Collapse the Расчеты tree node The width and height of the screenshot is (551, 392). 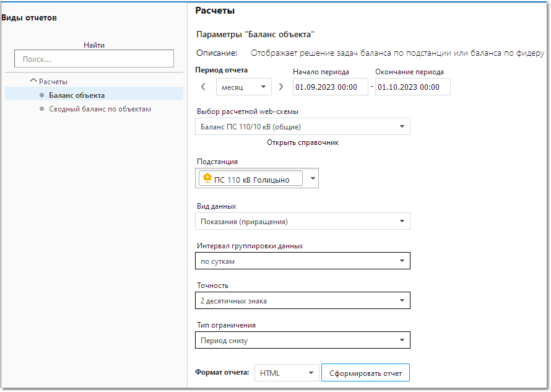tap(33, 81)
